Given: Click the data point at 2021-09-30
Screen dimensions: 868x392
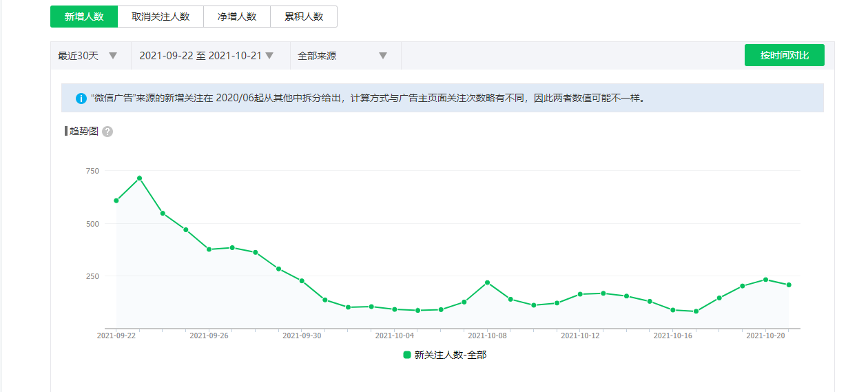Looking at the screenshot, I should pos(302,280).
